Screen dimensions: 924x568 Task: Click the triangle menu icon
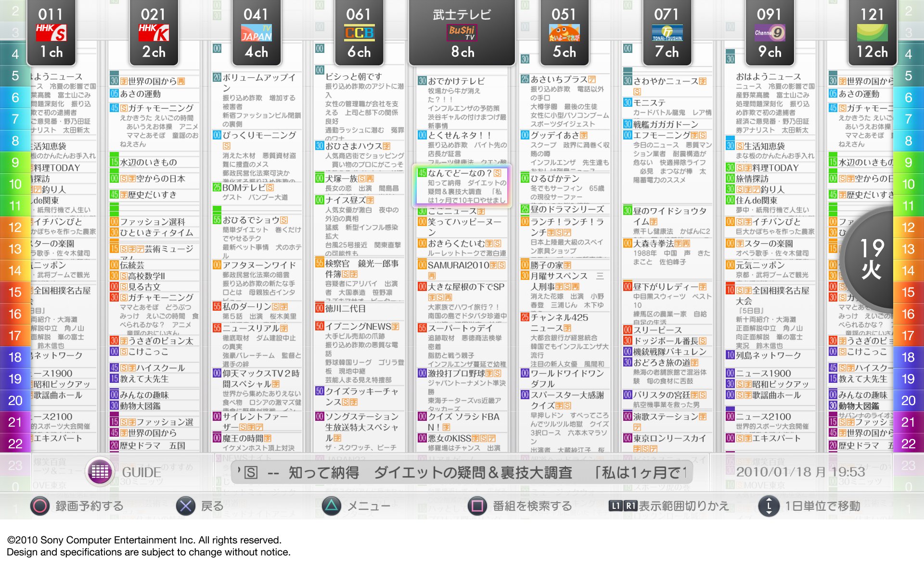coord(331,506)
